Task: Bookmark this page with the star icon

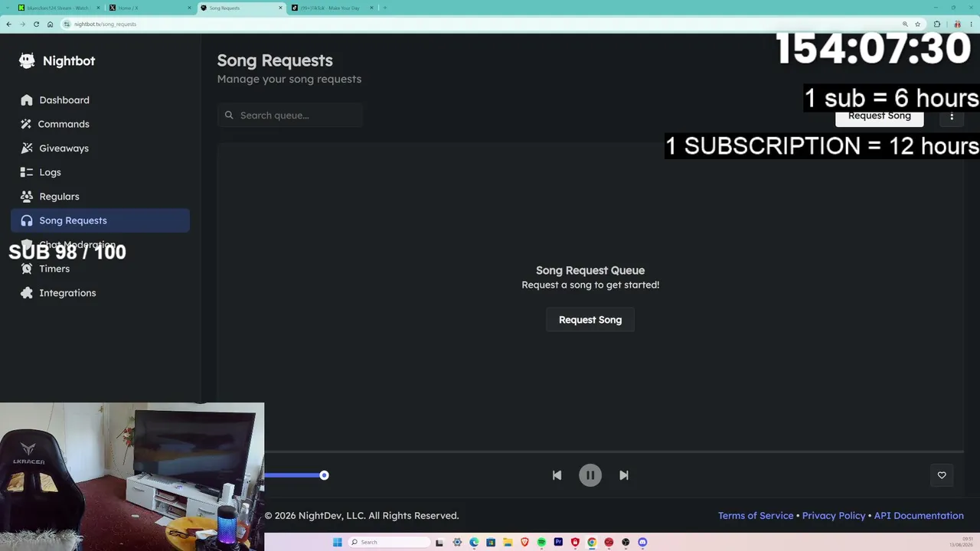Action: [x=917, y=24]
